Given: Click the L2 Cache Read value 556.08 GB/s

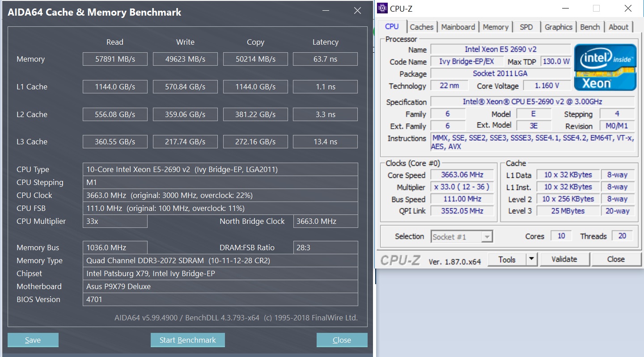Looking at the screenshot, I should (x=115, y=114).
